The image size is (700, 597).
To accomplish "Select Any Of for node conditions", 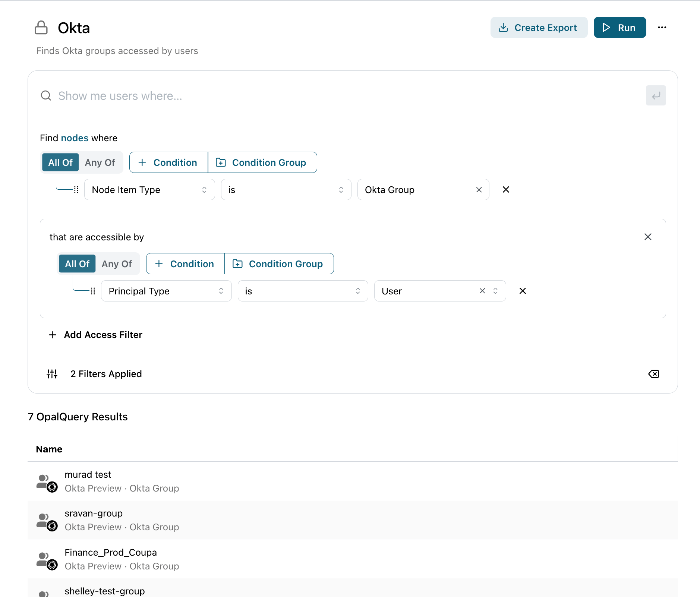I will (100, 162).
